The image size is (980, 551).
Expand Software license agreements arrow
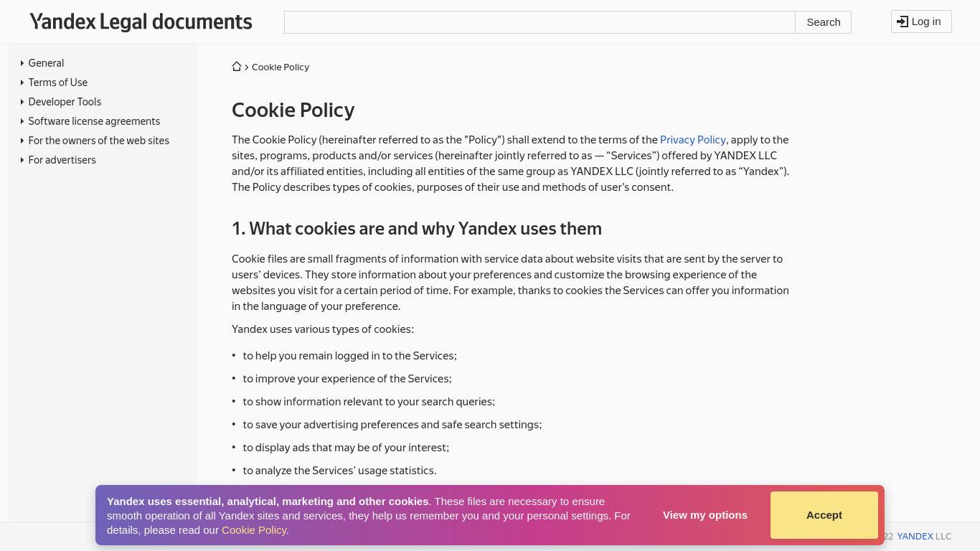pyautogui.click(x=22, y=121)
